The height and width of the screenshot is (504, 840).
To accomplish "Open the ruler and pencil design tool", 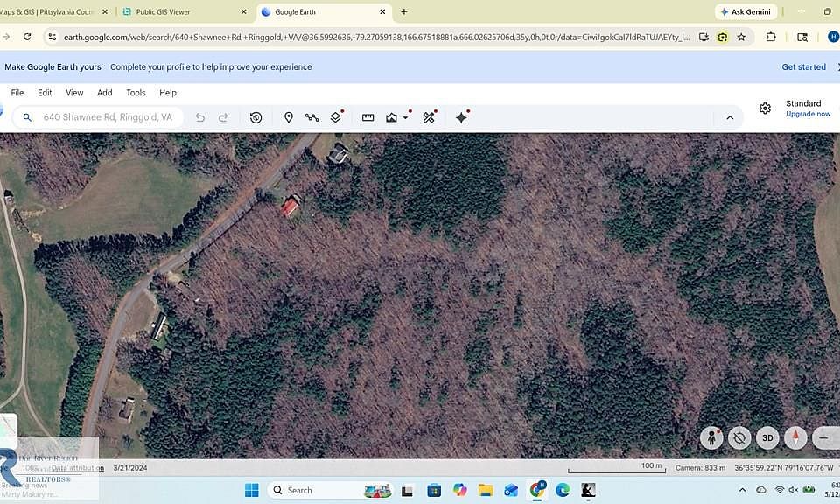I will tap(429, 117).
